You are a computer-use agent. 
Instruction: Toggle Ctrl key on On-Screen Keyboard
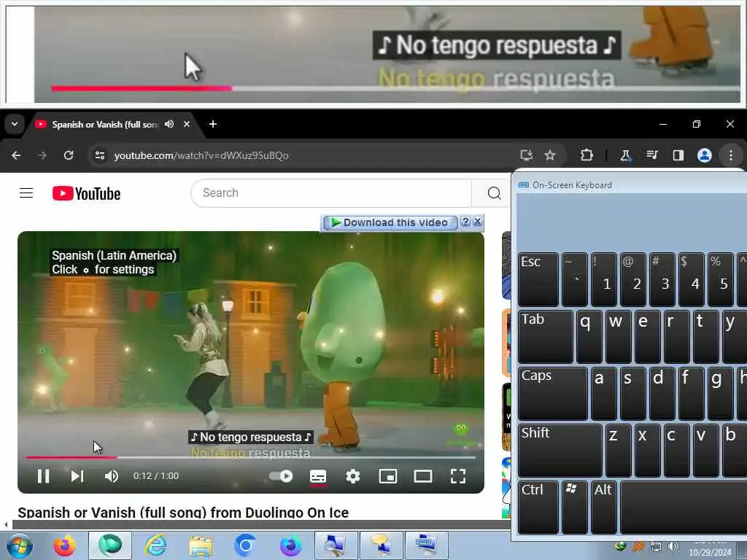click(x=538, y=507)
